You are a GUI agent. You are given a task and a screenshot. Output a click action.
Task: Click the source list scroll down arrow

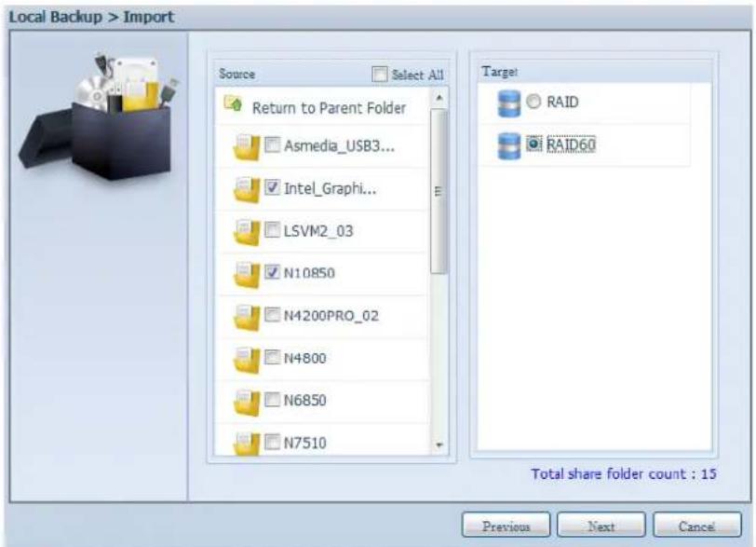point(439,445)
